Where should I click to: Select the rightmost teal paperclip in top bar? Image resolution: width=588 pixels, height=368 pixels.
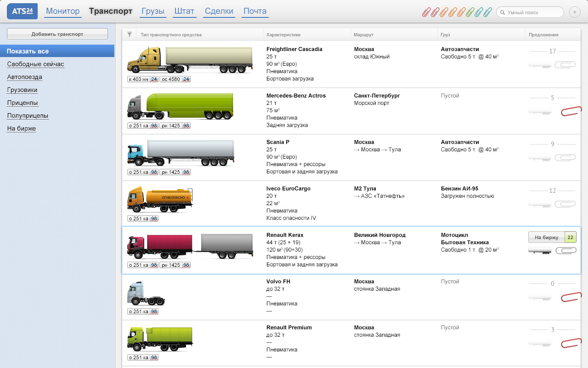(x=487, y=12)
